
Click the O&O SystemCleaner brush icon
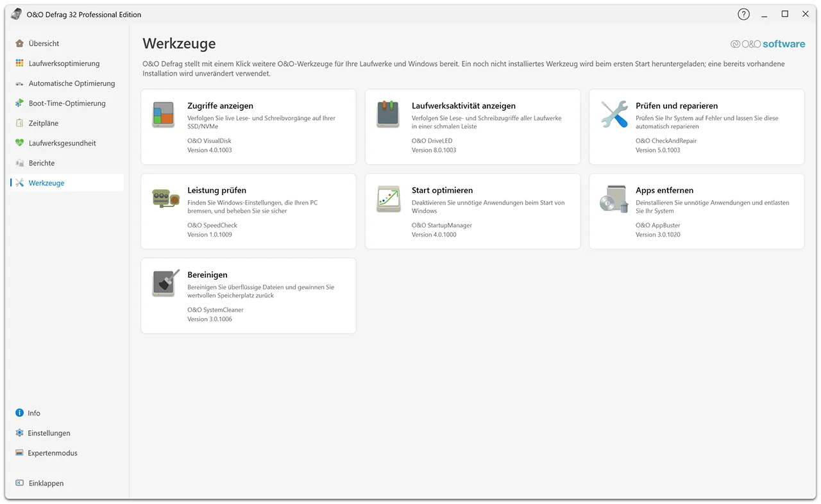165,283
